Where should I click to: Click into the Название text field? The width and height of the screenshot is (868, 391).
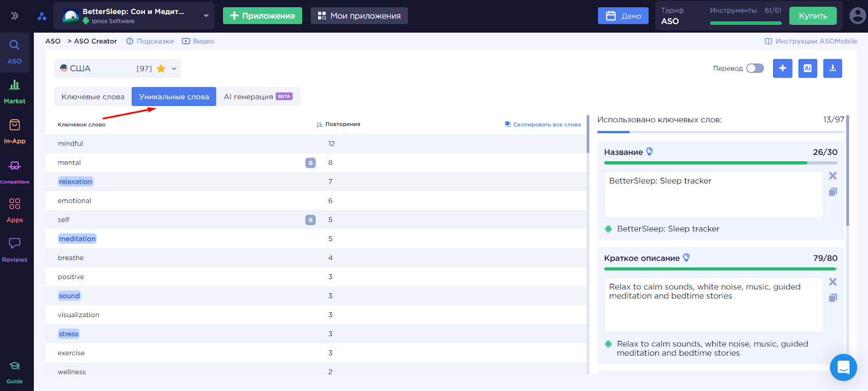714,194
